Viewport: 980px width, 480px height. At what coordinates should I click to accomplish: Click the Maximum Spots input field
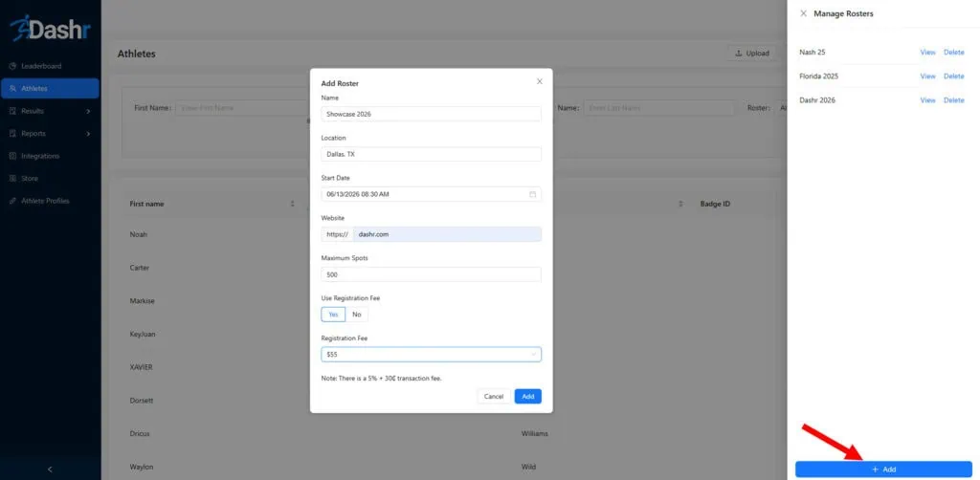coord(431,274)
